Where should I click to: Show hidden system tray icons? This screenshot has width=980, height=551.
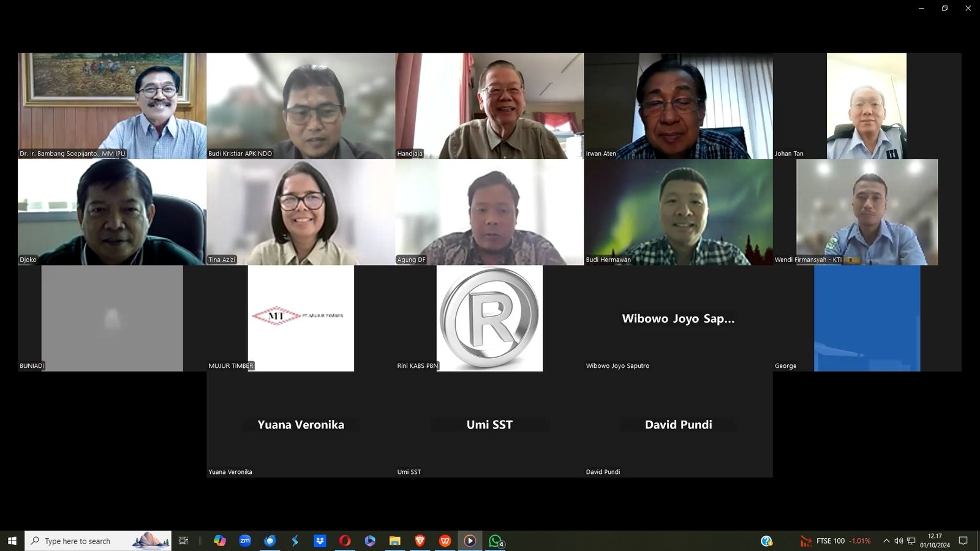point(886,541)
